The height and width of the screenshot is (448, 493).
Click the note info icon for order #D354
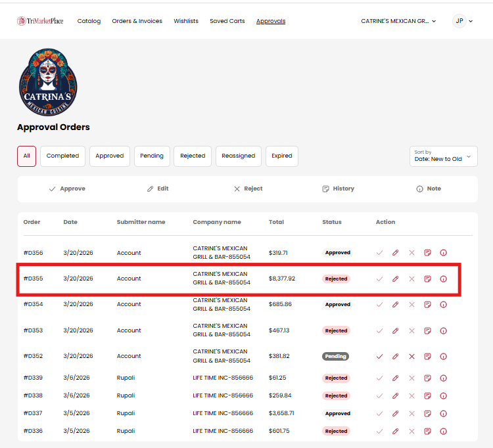443,305
